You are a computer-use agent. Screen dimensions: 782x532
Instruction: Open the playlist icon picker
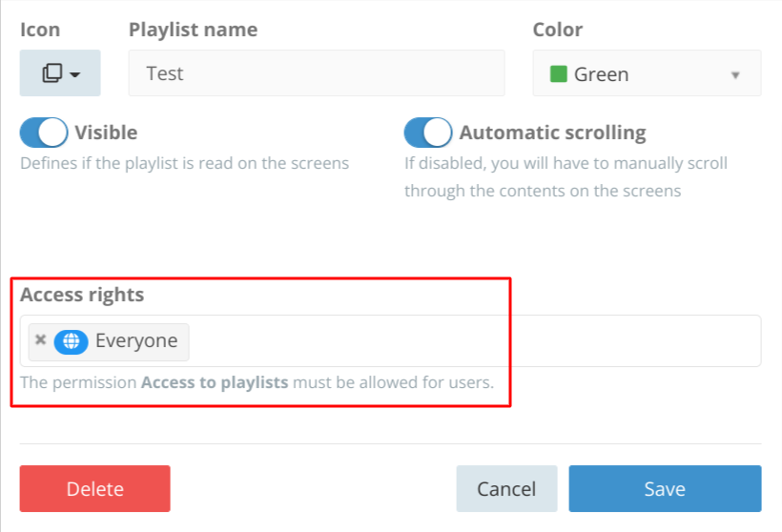[60, 72]
